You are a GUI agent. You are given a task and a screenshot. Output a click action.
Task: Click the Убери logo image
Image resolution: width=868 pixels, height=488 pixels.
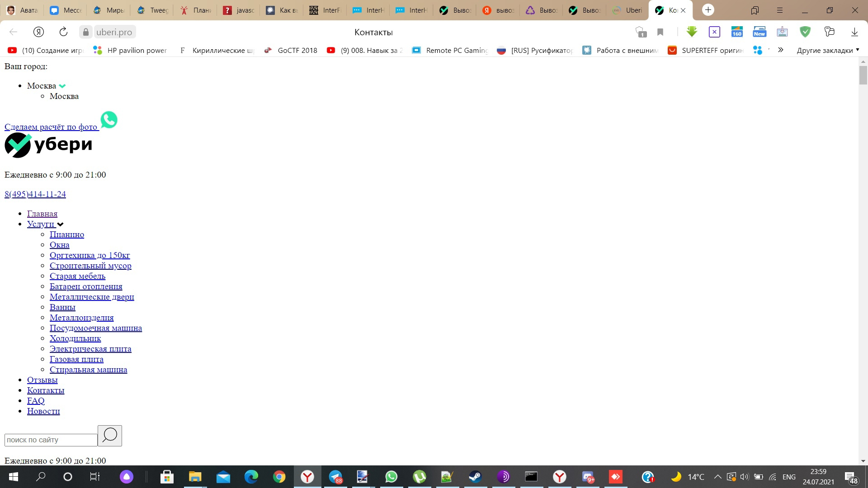48,145
